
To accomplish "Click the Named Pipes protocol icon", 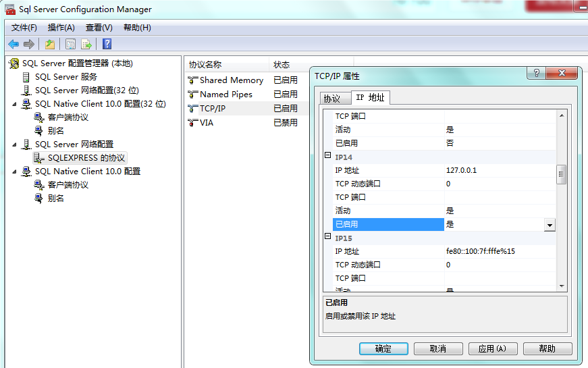I will [x=193, y=95].
